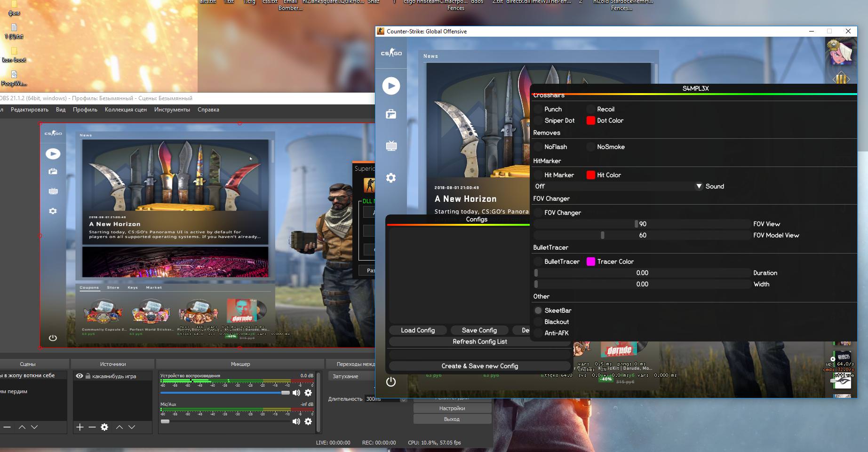868x452 pixels.
Task: Enable the Sniper Dot option
Action: coord(538,120)
